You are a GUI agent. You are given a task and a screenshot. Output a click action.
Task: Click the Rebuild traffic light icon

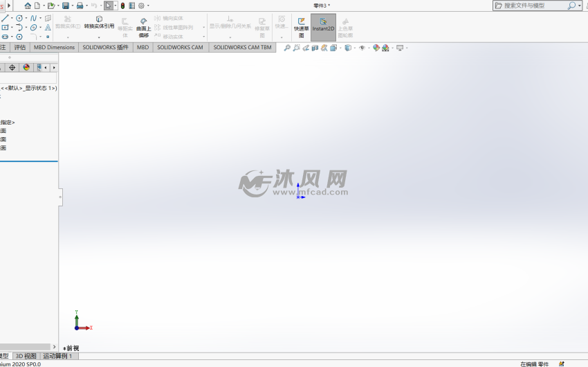tap(122, 6)
